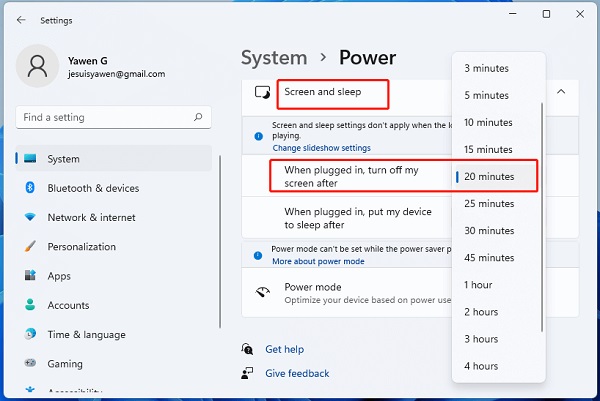Open Change slideshow settings link
Screen dimensions: 600x401
321,148
